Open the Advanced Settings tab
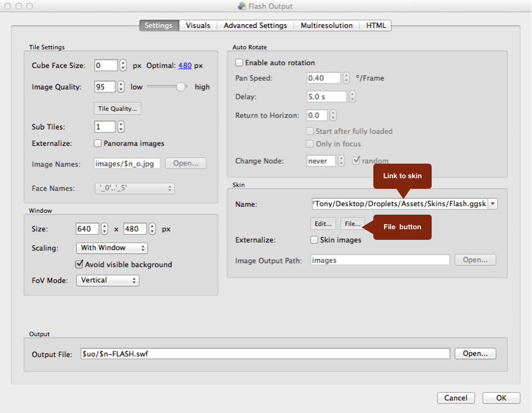The height and width of the screenshot is (413, 532). (x=255, y=25)
